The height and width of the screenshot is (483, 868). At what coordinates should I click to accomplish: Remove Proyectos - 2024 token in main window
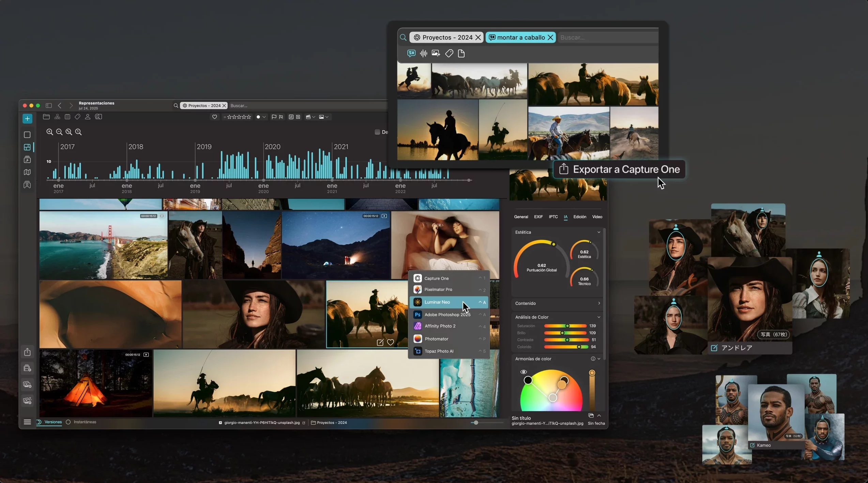tap(224, 106)
